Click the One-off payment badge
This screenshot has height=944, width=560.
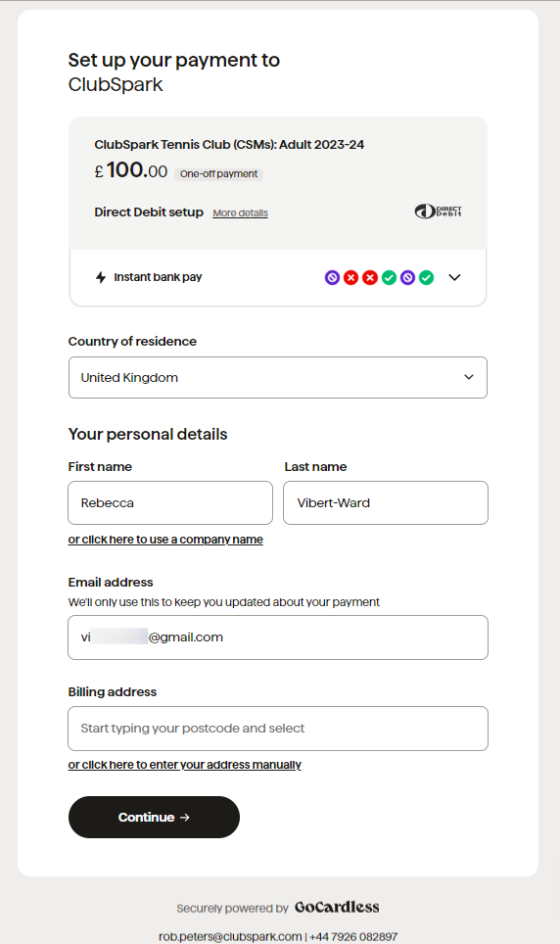point(218,174)
